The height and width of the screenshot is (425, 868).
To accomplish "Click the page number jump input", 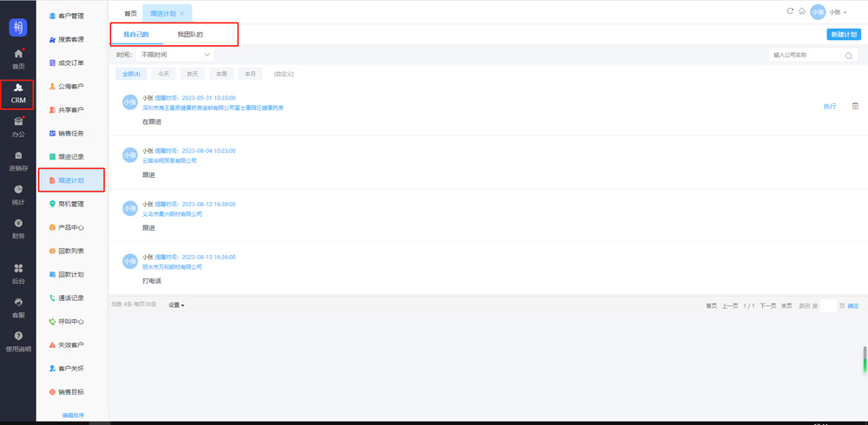I will coord(828,306).
